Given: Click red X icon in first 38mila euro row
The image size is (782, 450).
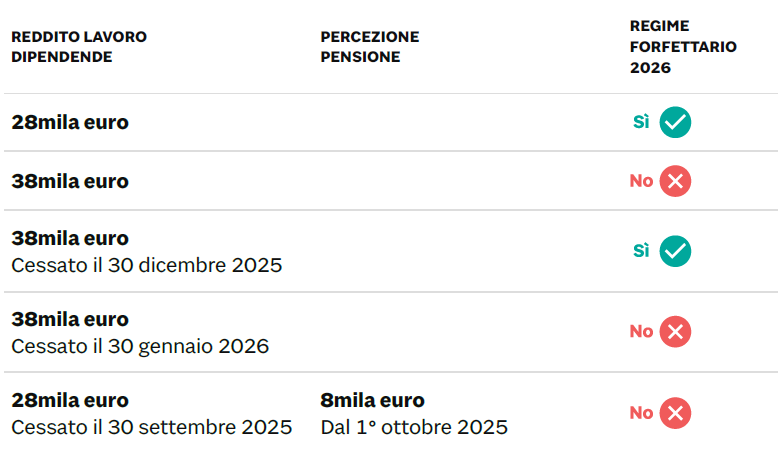Looking at the screenshot, I should pos(676,181).
